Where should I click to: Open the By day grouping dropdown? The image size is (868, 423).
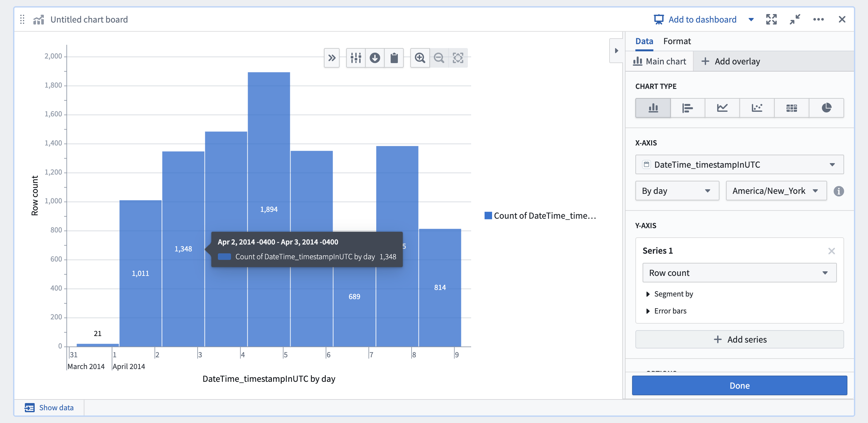click(677, 191)
